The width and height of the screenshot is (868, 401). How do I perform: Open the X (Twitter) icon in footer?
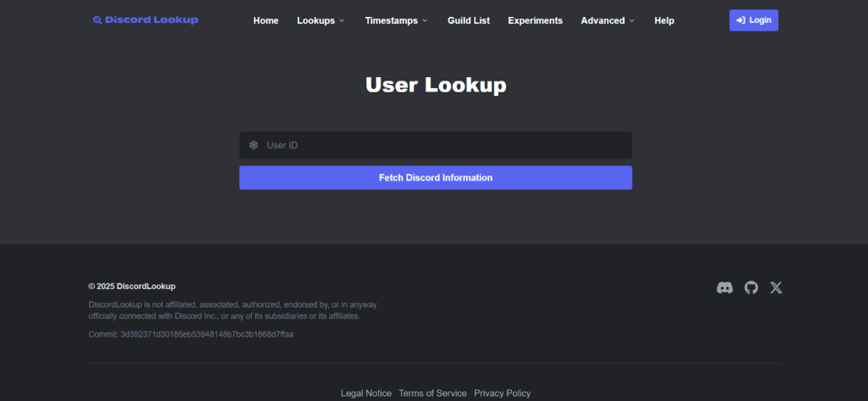[776, 287]
